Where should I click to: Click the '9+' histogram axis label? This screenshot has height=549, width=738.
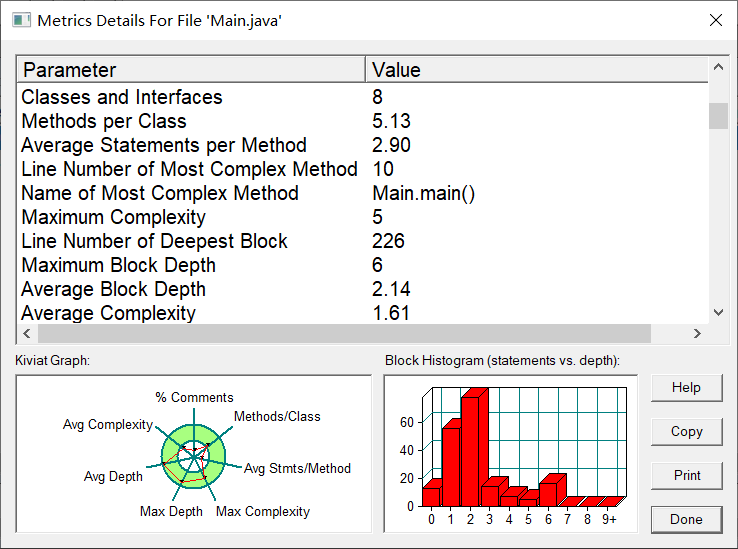[x=609, y=519]
